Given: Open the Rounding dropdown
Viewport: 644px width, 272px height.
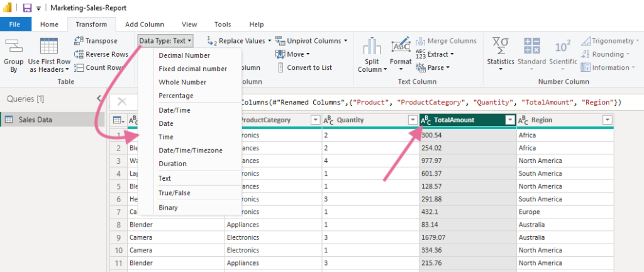Looking at the screenshot, I should [606, 54].
